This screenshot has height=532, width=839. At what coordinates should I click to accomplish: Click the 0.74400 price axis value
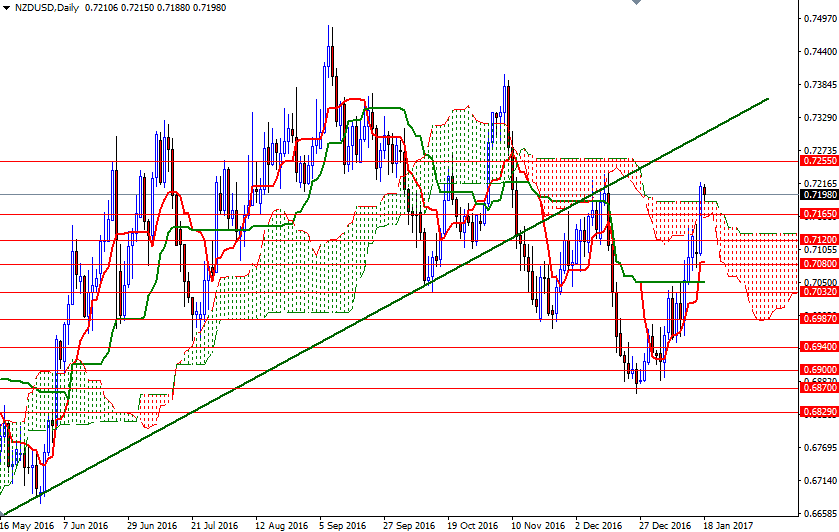pyautogui.click(x=820, y=52)
